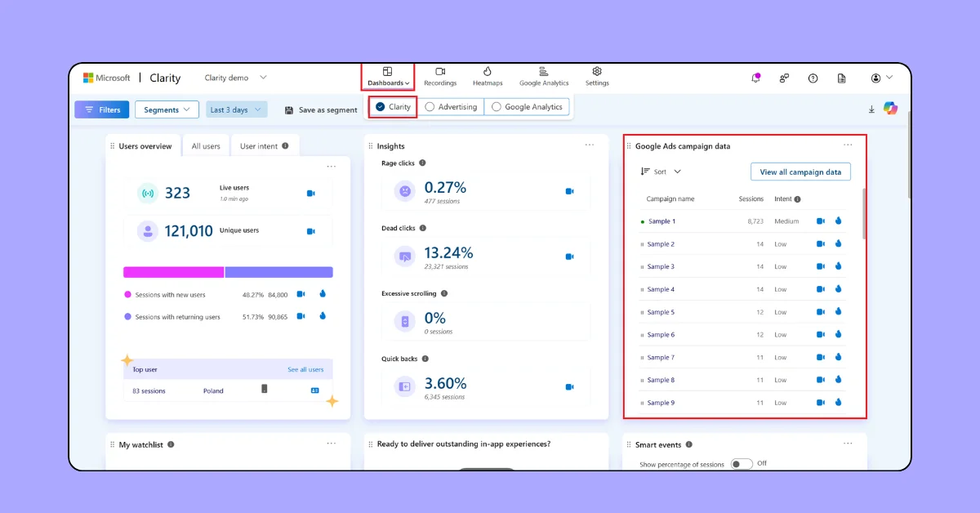Show Excessive scrolling info icon
The image size is (980, 513).
click(x=444, y=293)
